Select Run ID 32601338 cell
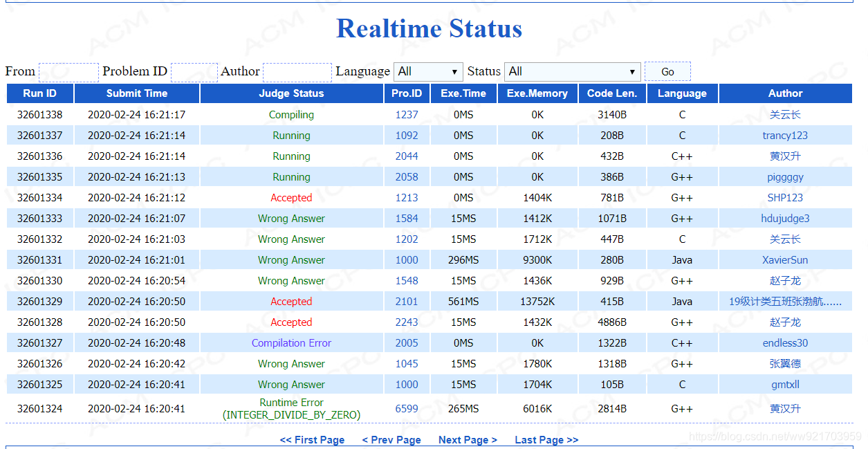 40,115
